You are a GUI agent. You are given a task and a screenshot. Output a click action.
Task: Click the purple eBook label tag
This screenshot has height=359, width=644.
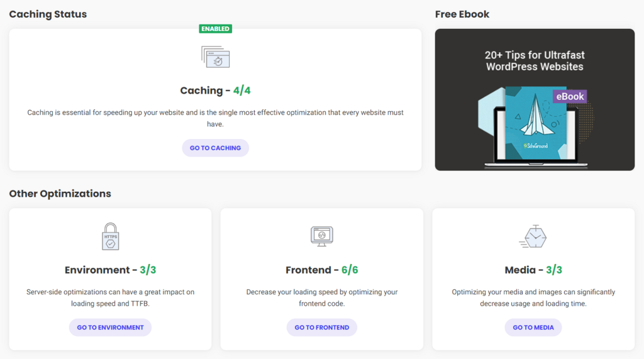click(570, 97)
